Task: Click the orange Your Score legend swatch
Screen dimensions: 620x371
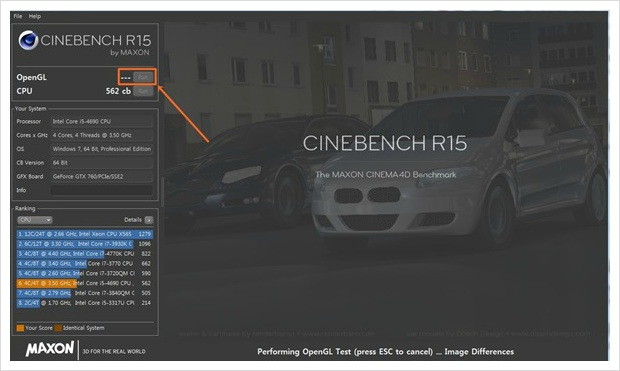Action: click(x=20, y=328)
